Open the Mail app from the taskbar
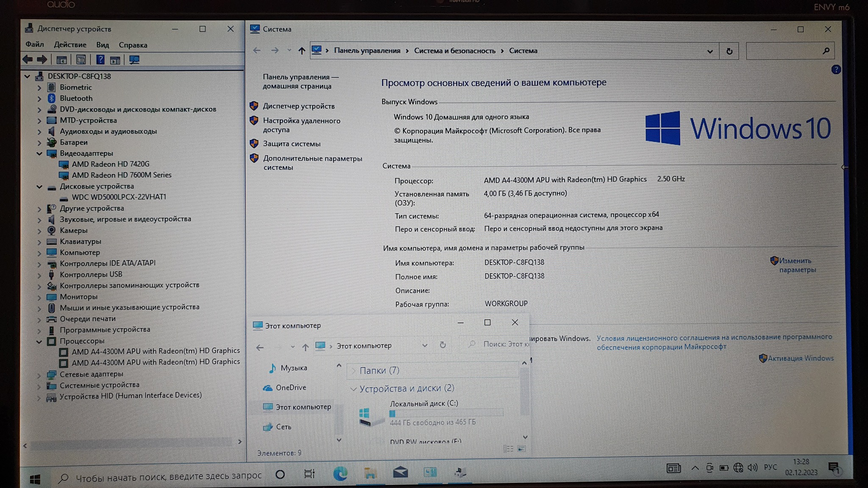 (400, 473)
